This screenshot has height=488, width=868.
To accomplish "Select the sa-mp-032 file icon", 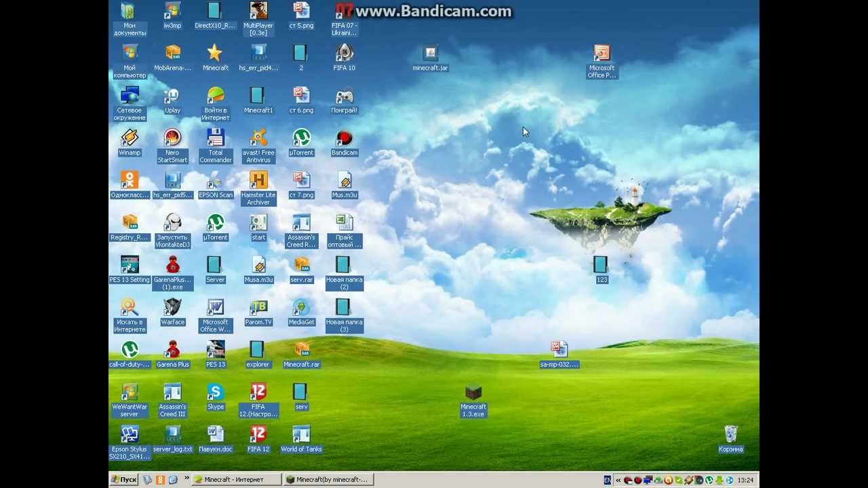I will 559,350.
